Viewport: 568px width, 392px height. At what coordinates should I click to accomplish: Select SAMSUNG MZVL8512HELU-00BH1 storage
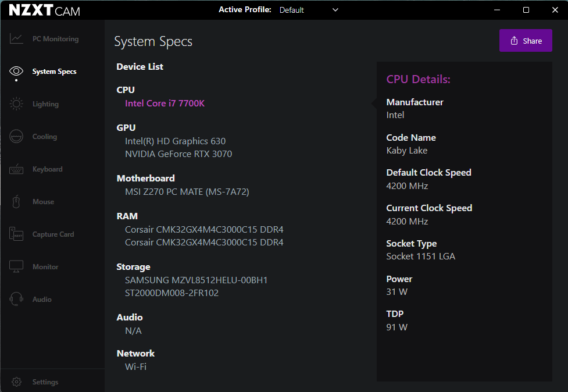(197, 280)
